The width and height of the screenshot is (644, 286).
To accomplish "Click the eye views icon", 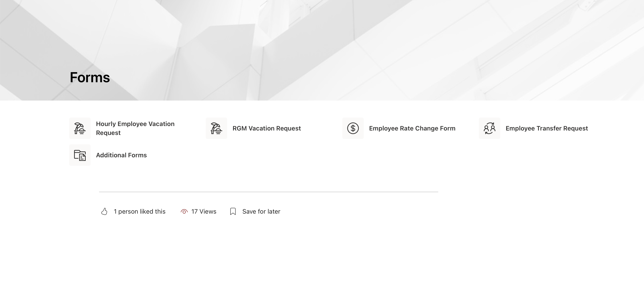I will (x=184, y=212).
